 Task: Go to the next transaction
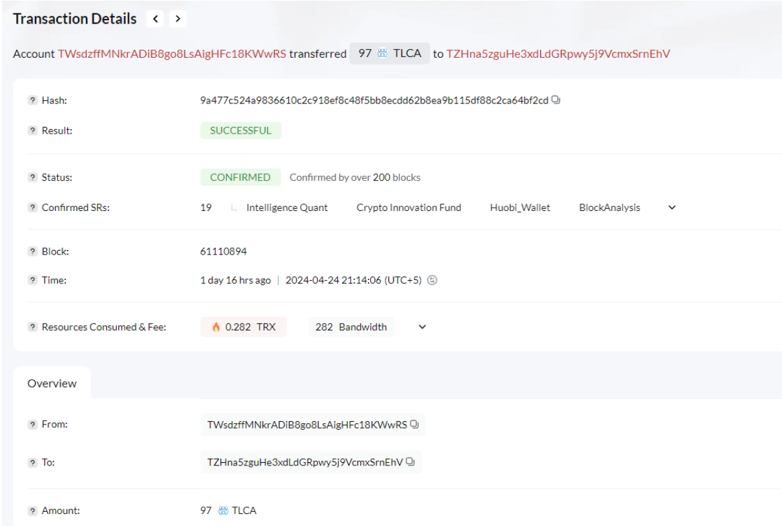177,19
